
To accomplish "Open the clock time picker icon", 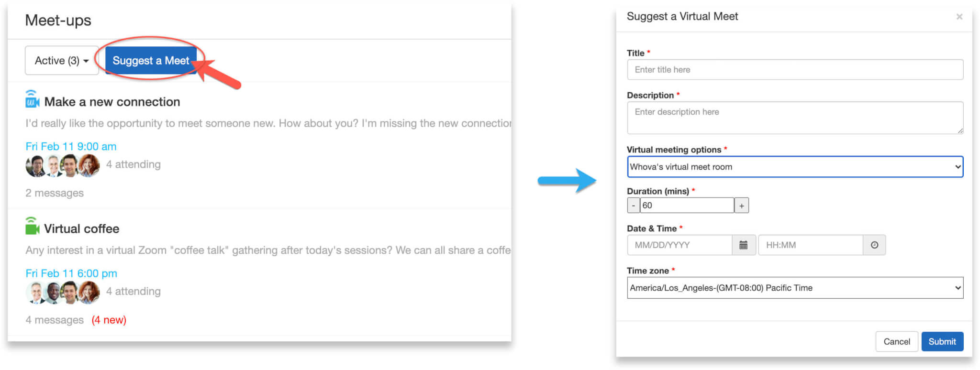I will [874, 245].
